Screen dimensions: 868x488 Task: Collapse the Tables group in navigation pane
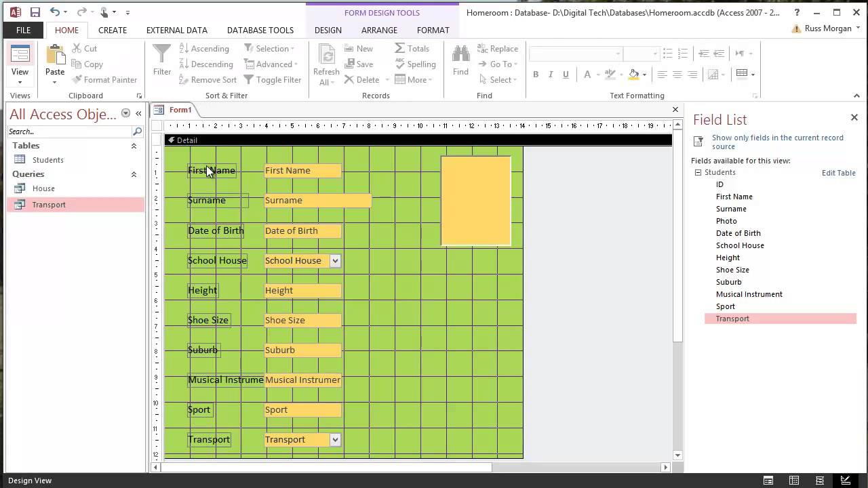point(134,146)
